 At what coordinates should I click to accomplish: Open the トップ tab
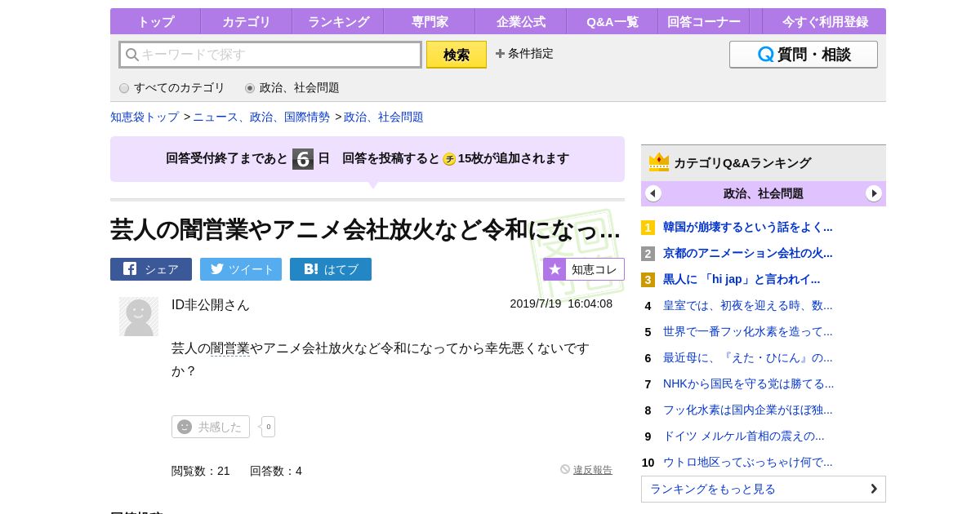(155, 22)
